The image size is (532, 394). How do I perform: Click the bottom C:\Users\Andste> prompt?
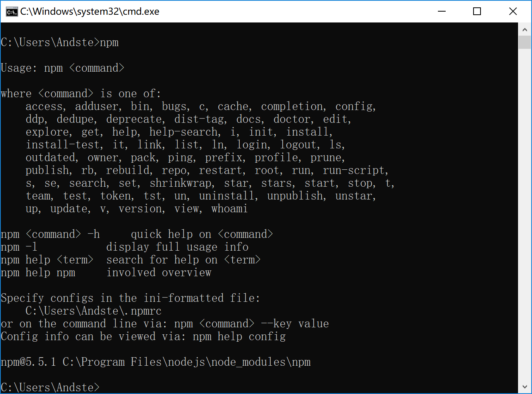point(50,387)
